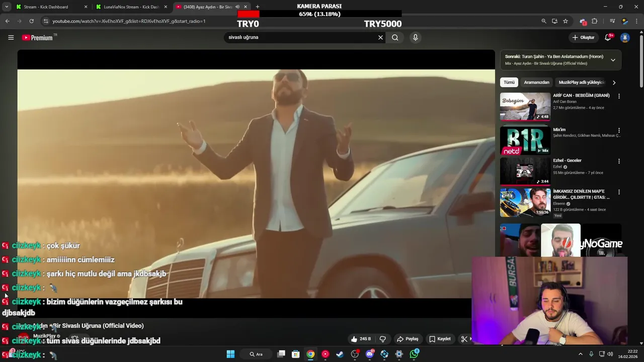
Task: Open the Extensions puzzle icon
Action: pos(595,21)
